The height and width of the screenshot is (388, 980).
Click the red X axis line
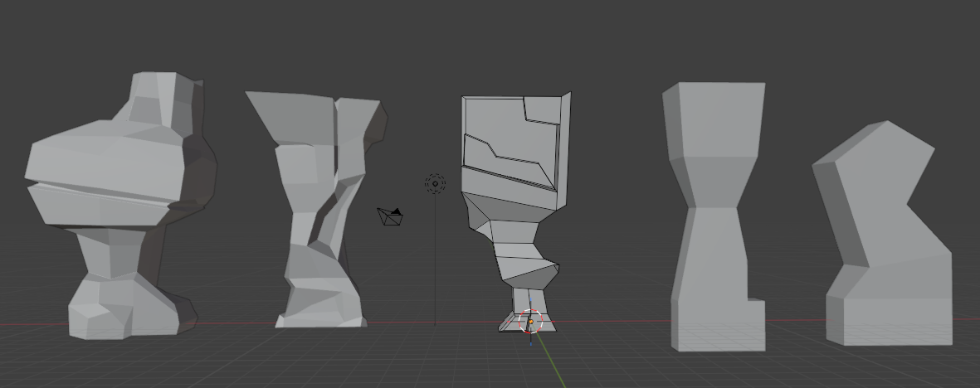[232, 323]
